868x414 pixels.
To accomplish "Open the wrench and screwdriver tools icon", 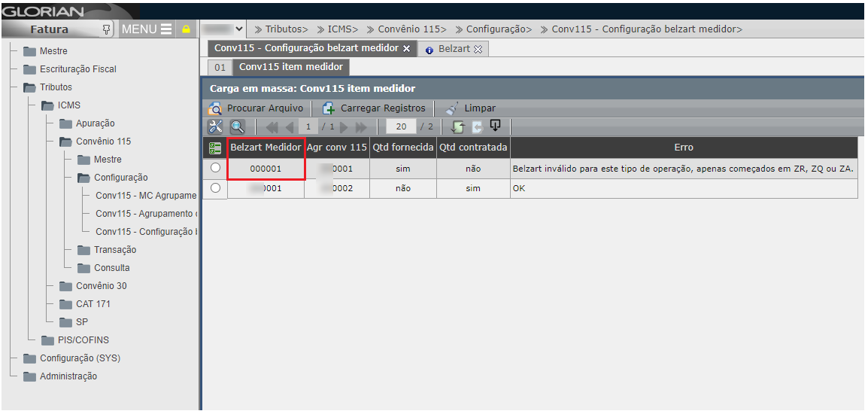I will (215, 127).
